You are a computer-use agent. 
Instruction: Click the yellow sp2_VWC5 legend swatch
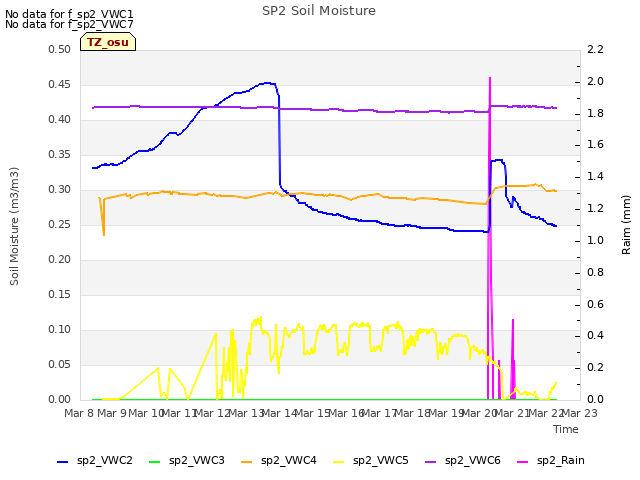click(x=338, y=462)
